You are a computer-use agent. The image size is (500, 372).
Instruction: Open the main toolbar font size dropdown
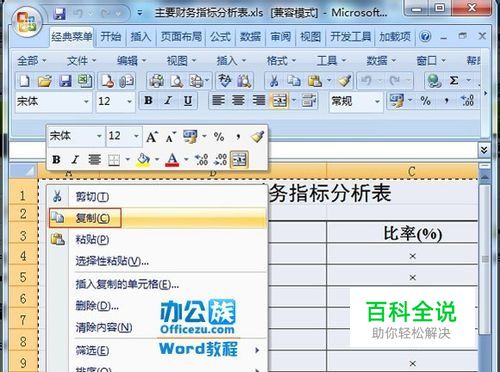[x=130, y=101]
